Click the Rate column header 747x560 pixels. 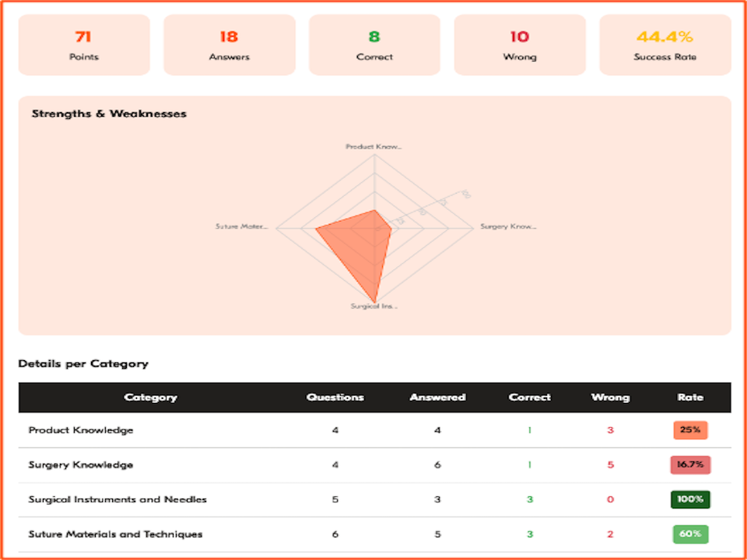(690, 397)
